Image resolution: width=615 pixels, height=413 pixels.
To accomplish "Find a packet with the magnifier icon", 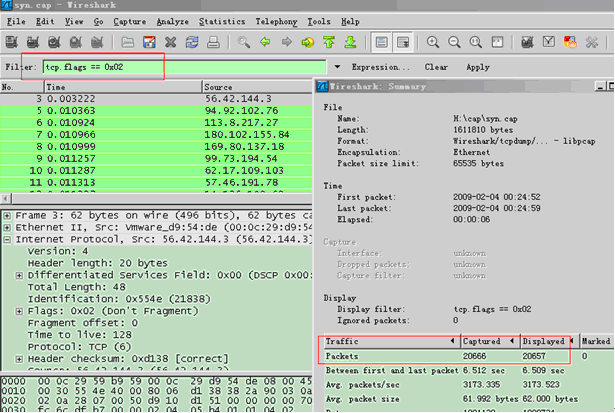I will click(244, 42).
